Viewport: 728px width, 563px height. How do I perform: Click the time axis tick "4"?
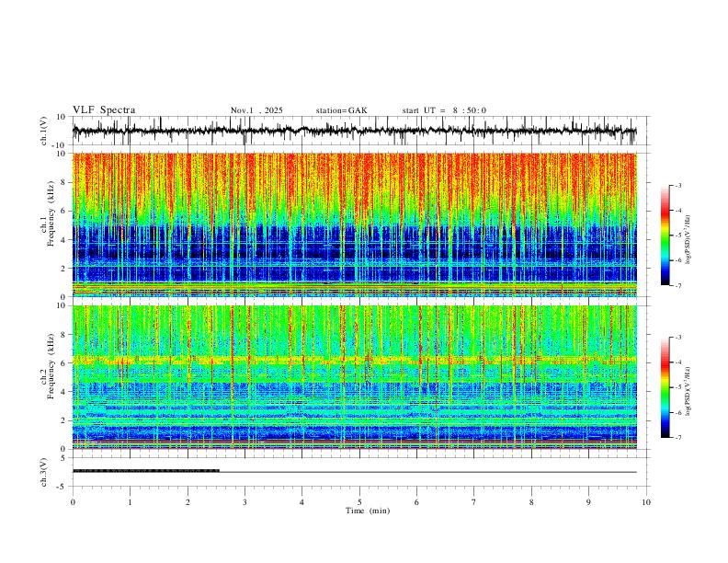pyautogui.click(x=302, y=502)
